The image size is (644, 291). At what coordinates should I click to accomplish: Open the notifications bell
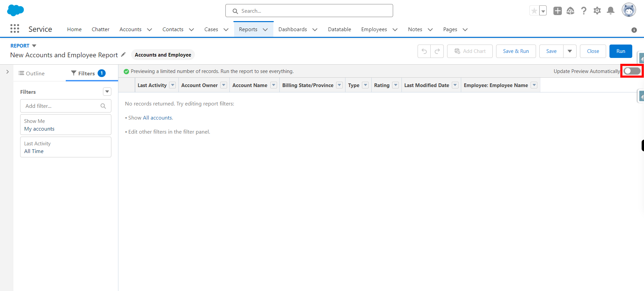(x=611, y=11)
